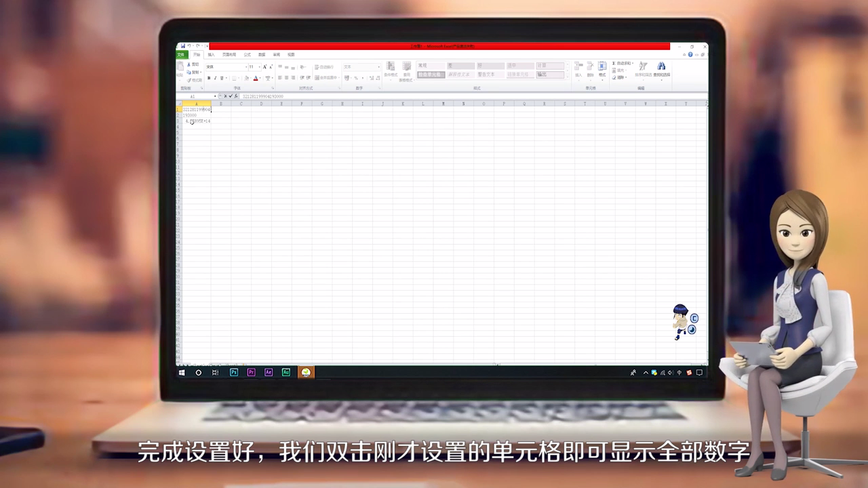Open the number format dropdown
The image size is (868, 488).
pyautogui.click(x=378, y=67)
